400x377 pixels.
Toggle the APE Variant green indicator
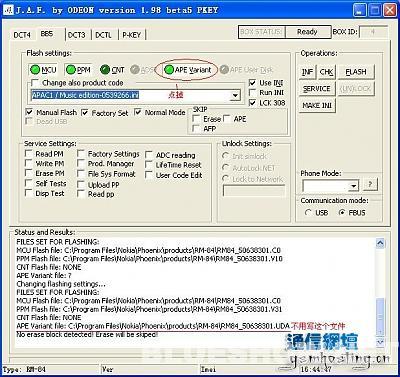pyautogui.click(x=169, y=70)
